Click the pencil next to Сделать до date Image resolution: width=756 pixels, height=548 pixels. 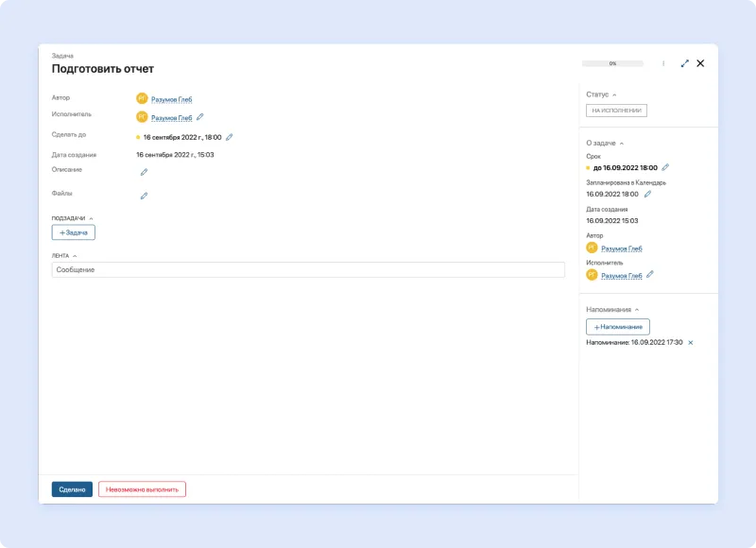229,137
